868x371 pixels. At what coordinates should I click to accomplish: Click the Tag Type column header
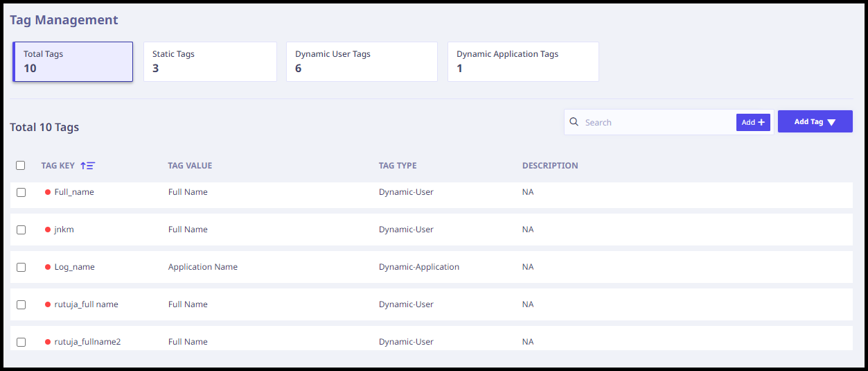coord(398,166)
